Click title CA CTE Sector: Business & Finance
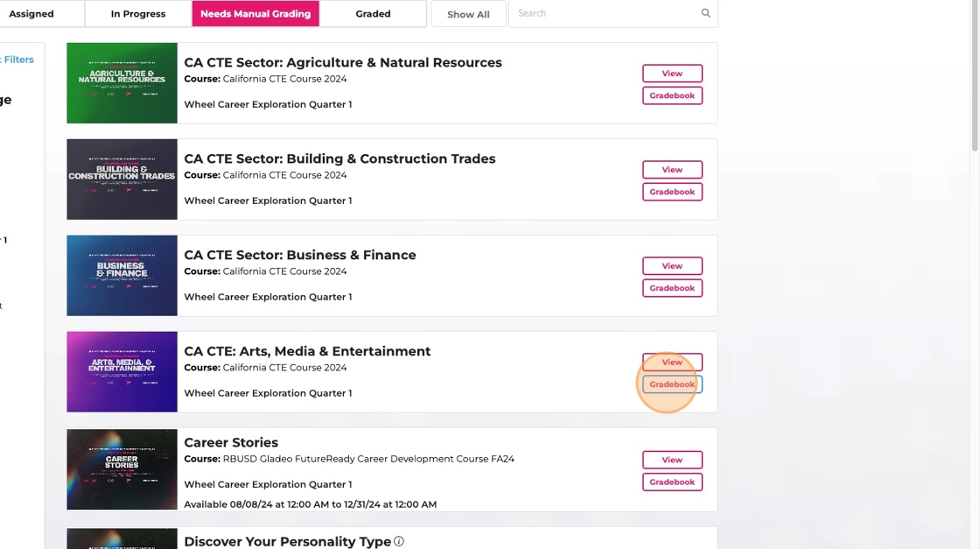The width and height of the screenshot is (980, 549). (x=300, y=255)
